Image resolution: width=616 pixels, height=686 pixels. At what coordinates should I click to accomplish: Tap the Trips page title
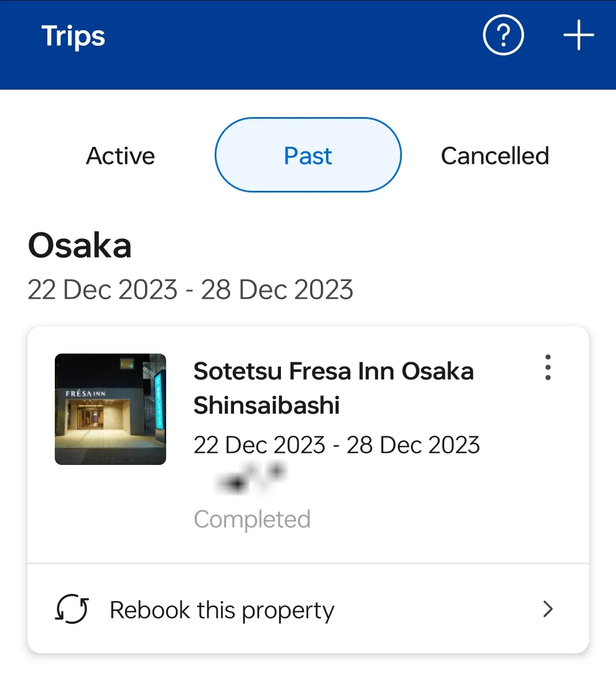pyautogui.click(x=73, y=36)
